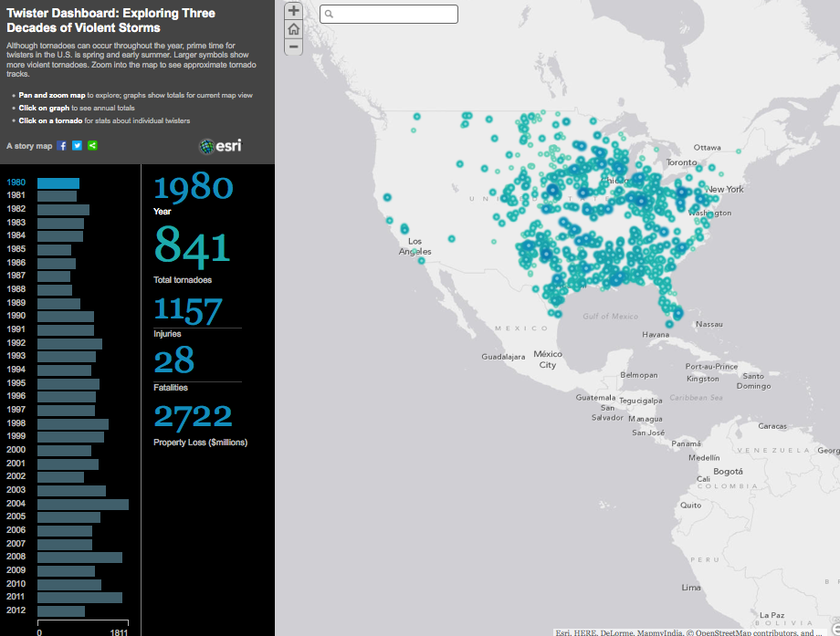Pick the 1987 bar in the chart
The width and height of the screenshot is (840, 636).
click(54, 276)
